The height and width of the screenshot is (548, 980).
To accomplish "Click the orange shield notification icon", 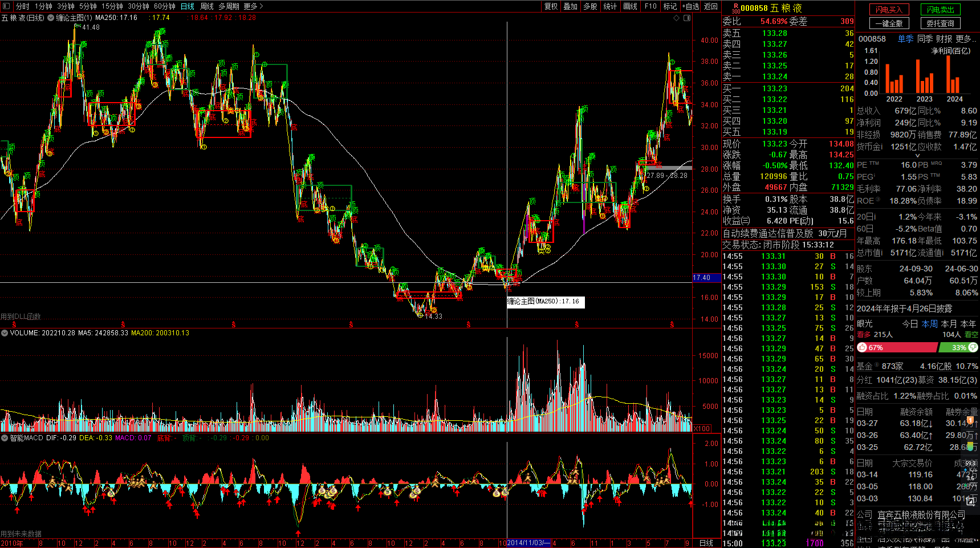I will click(970, 420).
